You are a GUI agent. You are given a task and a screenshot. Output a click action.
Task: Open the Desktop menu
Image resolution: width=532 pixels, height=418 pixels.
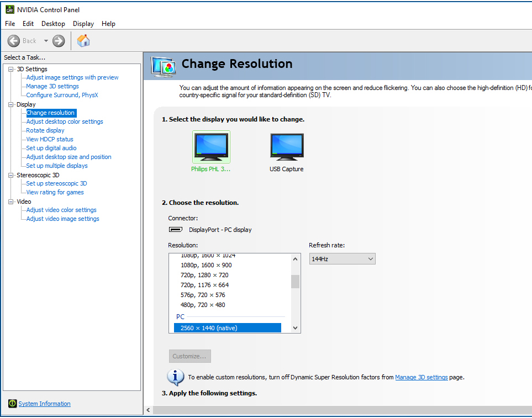53,24
